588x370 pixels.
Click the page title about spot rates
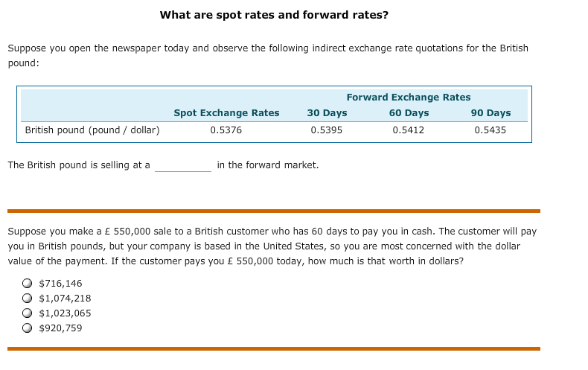[x=274, y=15]
